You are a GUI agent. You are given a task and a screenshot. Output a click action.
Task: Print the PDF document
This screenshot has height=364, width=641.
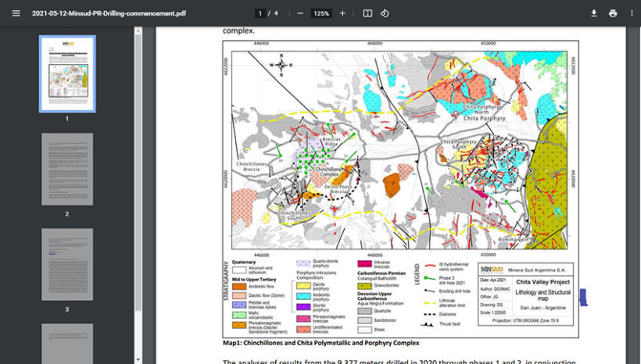[613, 13]
